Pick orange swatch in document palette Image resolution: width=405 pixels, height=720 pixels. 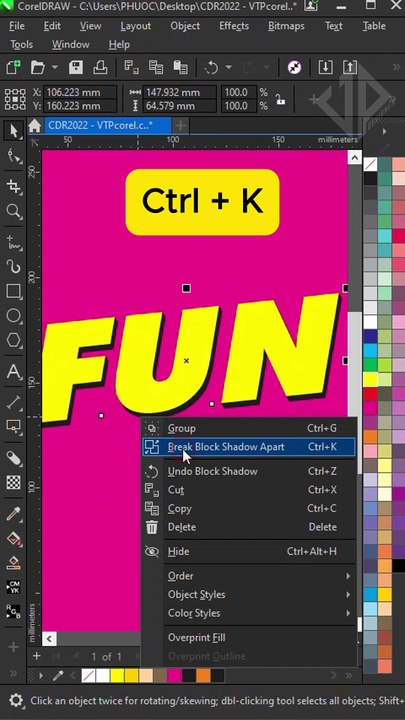coord(203,675)
